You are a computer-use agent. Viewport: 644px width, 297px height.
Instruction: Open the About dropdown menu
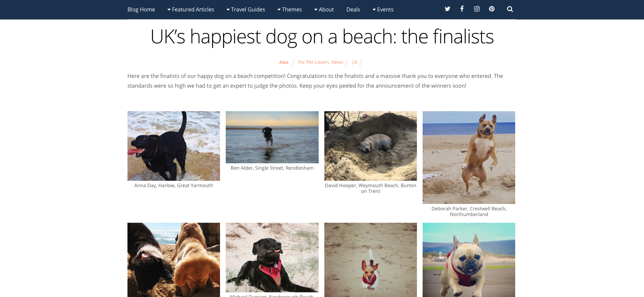(x=324, y=9)
